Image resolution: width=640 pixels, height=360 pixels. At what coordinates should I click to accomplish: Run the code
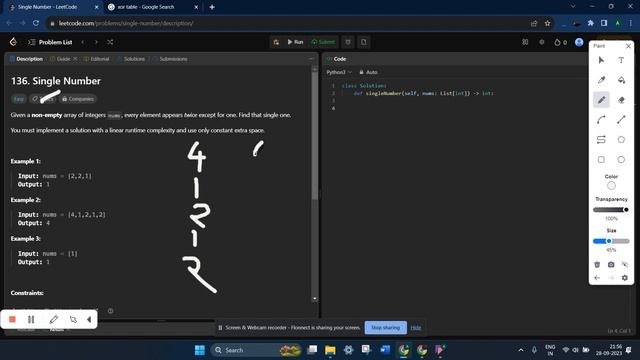click(295, 42)
